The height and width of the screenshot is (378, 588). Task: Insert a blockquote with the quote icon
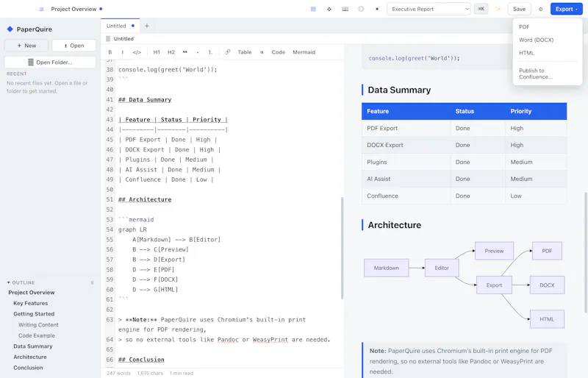(185, 52)
